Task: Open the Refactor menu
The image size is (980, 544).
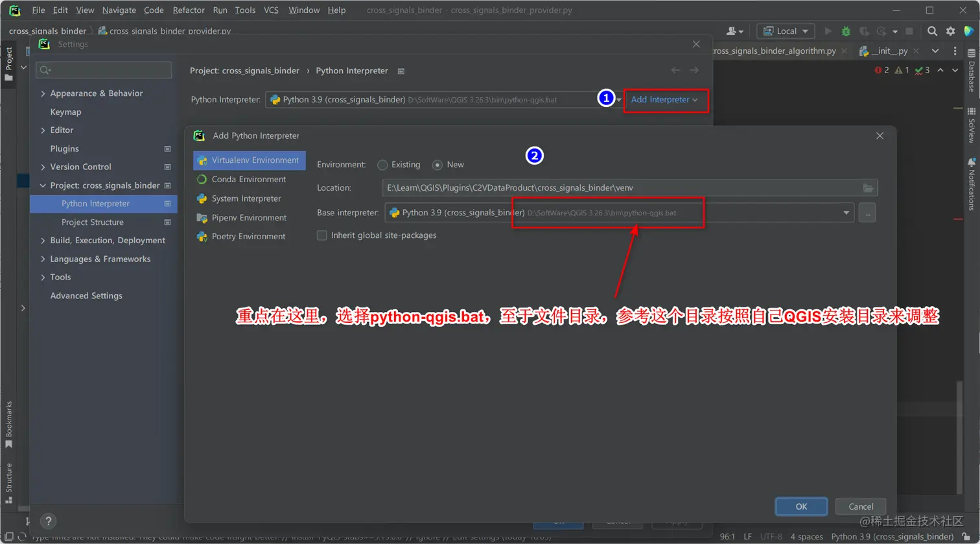Action: pyautogui.click(x=189, y=10)
